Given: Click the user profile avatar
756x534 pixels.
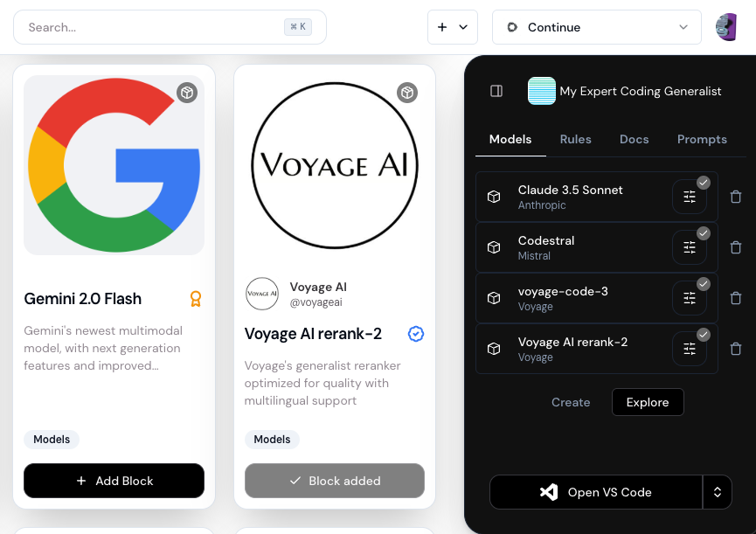Looking at the screenshot, I should tap(726, 27).
